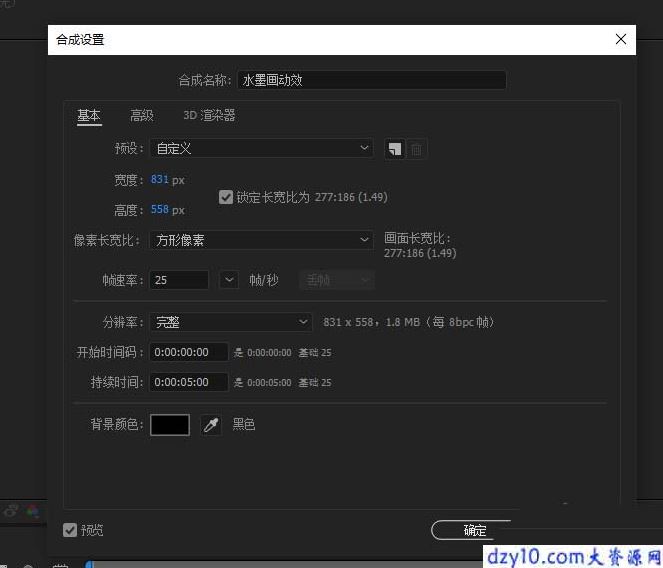663x568 pixels.
Task: Toggle the 锁定长宽比 checkbox
Action: (x=226, y=197)
